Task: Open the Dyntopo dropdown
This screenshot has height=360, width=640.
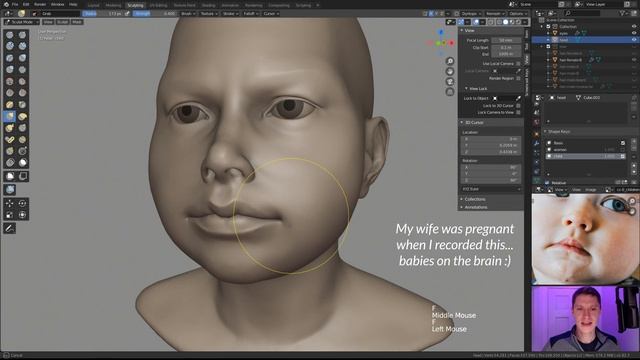Action: [471, 13]
